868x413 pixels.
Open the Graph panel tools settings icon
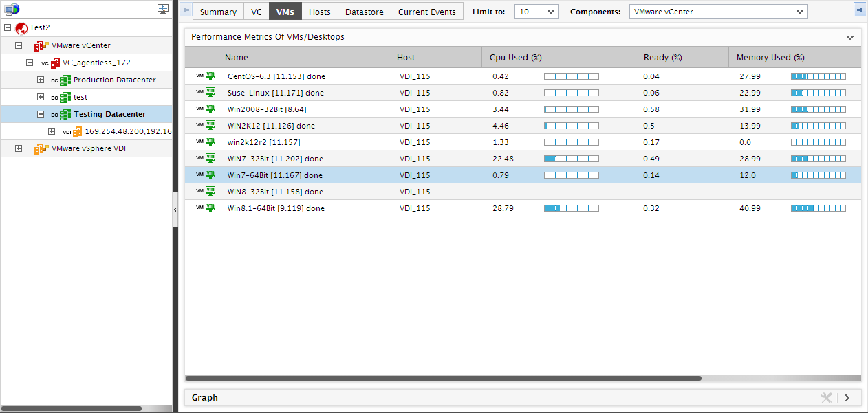point(827,398)
